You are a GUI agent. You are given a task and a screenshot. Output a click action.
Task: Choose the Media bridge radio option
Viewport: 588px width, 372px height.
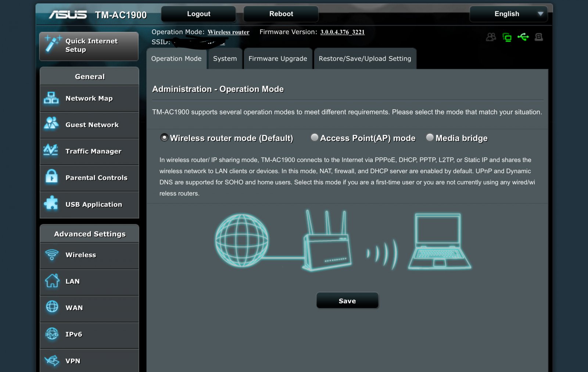click(x=430, y=138)
